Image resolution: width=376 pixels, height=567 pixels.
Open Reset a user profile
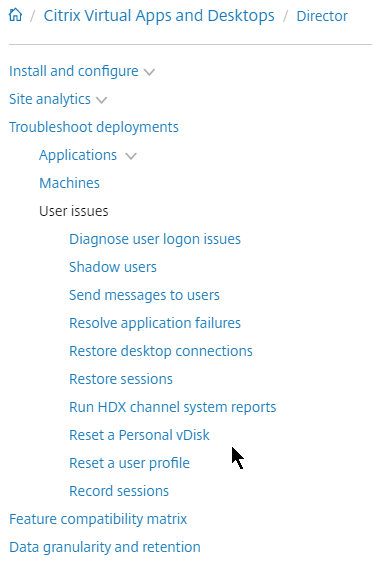coord(129,463)
